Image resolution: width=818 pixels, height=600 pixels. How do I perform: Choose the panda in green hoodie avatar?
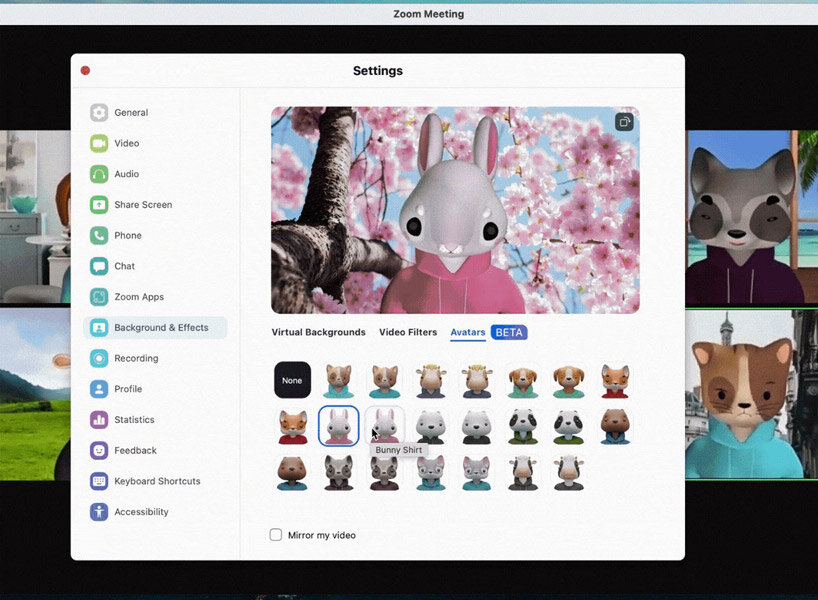tap(523, 426)
